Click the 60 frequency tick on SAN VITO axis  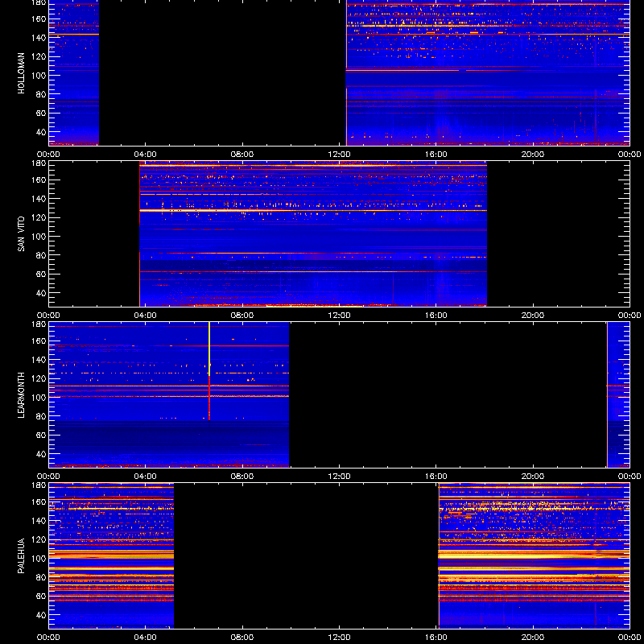[43, 274]
